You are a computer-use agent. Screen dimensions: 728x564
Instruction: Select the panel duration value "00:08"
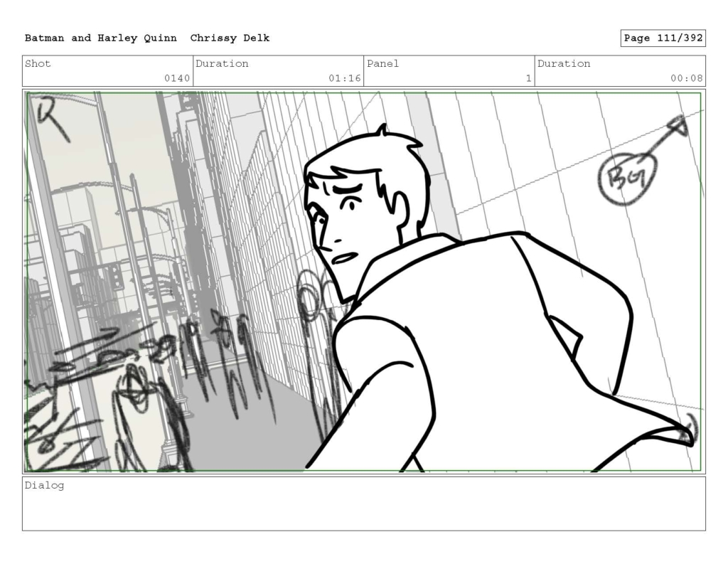point(686,78)
